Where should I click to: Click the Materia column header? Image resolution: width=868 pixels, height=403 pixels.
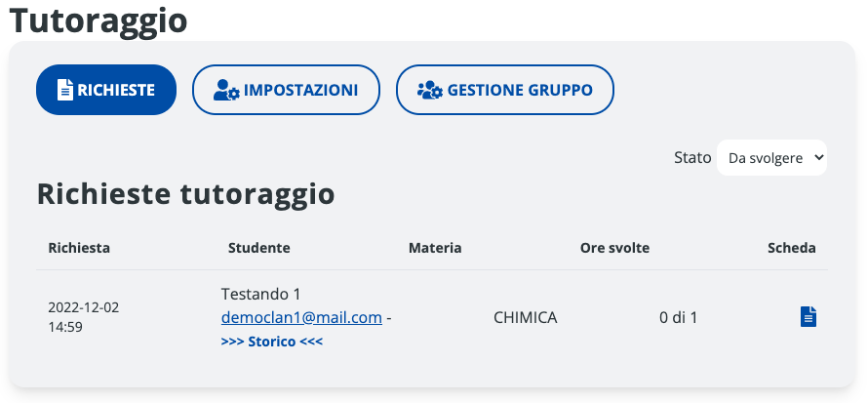(x=435, y=248)
